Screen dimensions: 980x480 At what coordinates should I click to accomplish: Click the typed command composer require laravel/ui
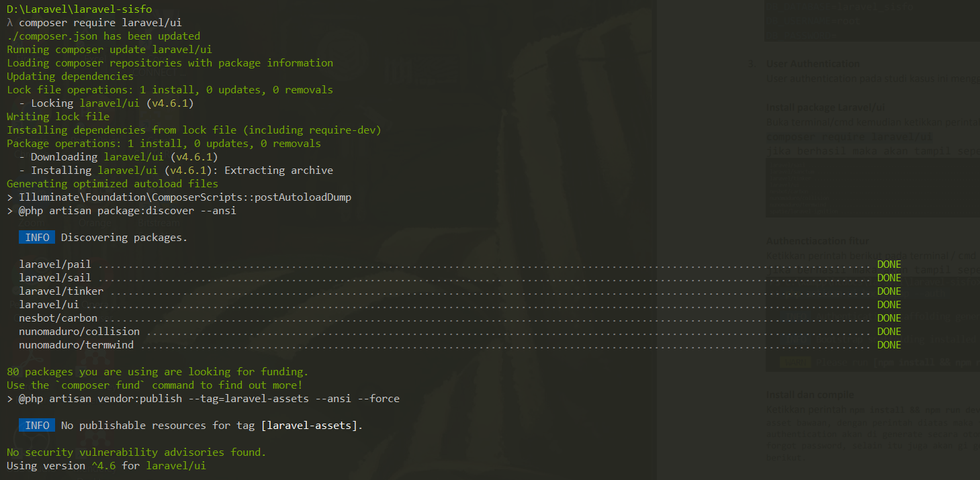[x=100, y=23]
